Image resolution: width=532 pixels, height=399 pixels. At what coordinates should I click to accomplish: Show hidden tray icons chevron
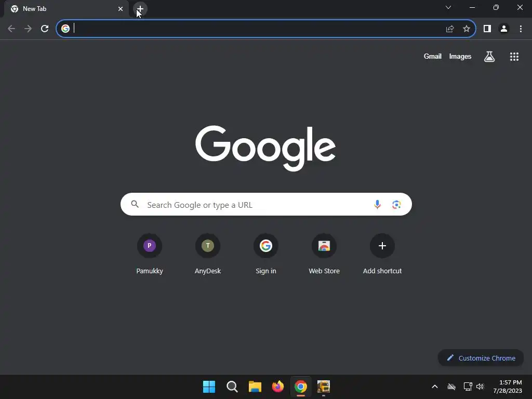[x=435, y=387]
